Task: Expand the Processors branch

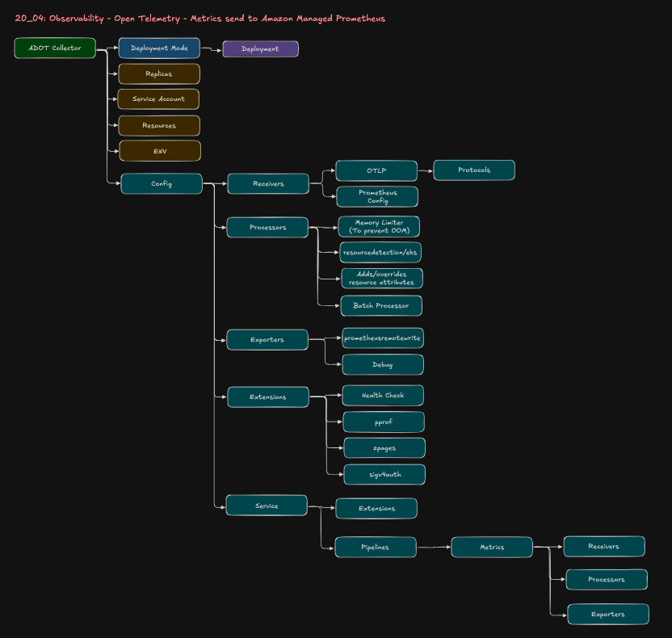Action: [267, 227]
